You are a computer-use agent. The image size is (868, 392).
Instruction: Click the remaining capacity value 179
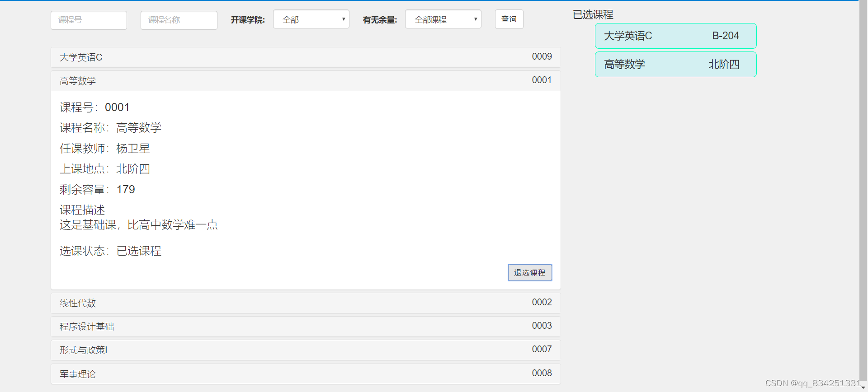[x=126, y=190]
